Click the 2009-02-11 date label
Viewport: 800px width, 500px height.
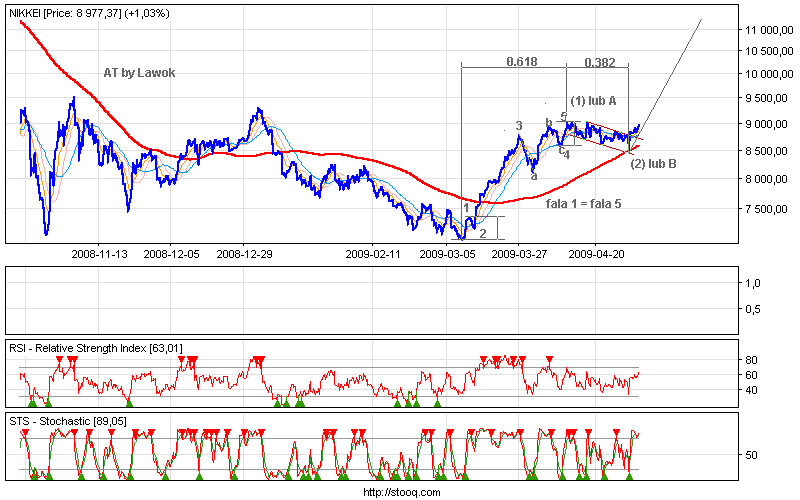pos(373,254)
